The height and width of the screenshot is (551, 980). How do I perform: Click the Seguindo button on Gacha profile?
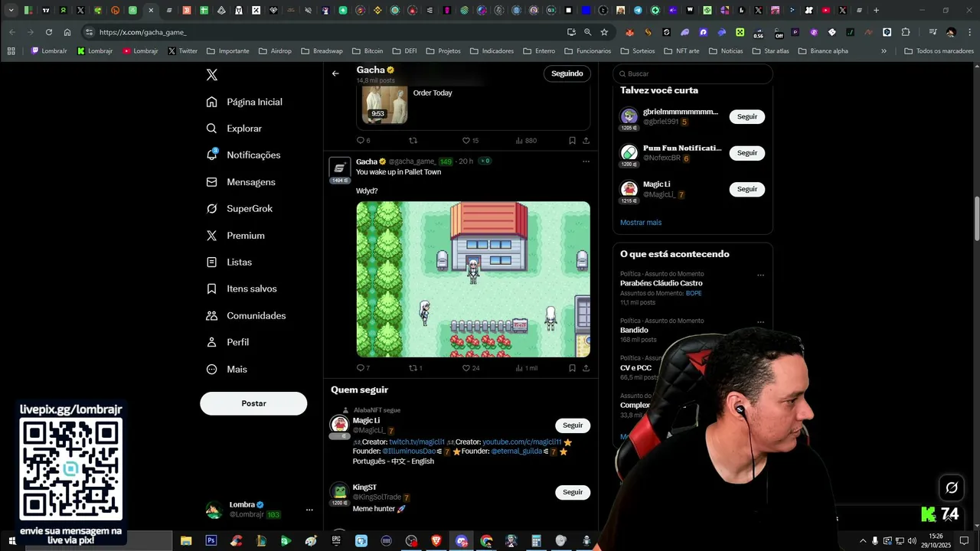(567, 73)
